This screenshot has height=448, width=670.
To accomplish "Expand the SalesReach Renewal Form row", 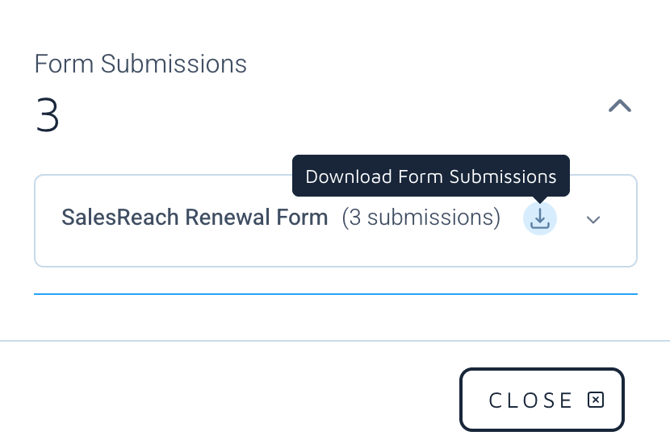I will (593, 220).
